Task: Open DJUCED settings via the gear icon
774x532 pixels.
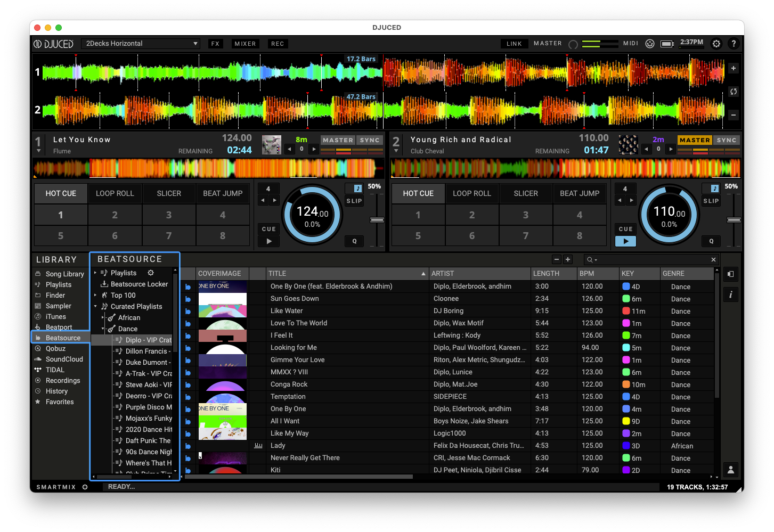Action: pyautogui.click(x=716, y=44)
